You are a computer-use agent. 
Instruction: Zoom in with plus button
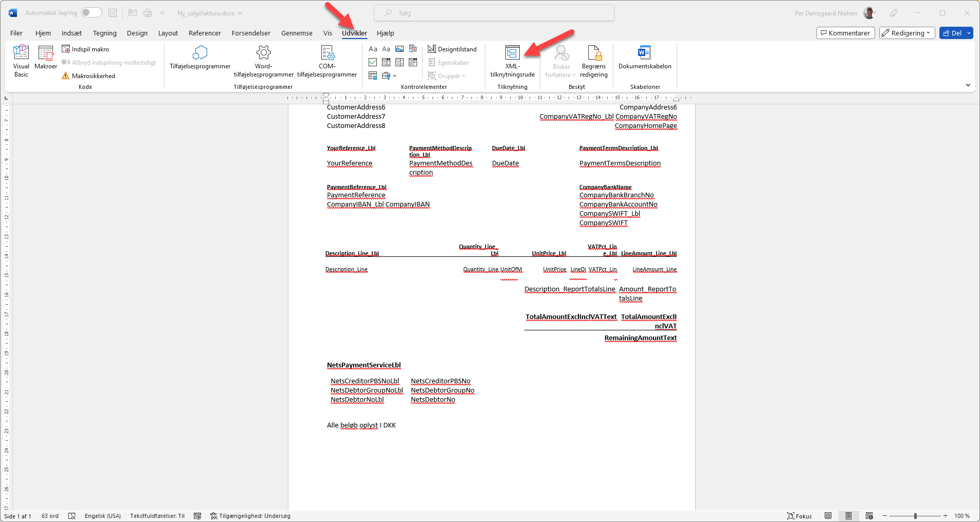945,516
